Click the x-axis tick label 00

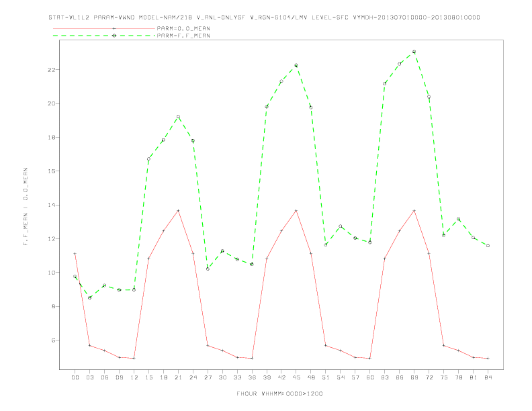point(75,377)
